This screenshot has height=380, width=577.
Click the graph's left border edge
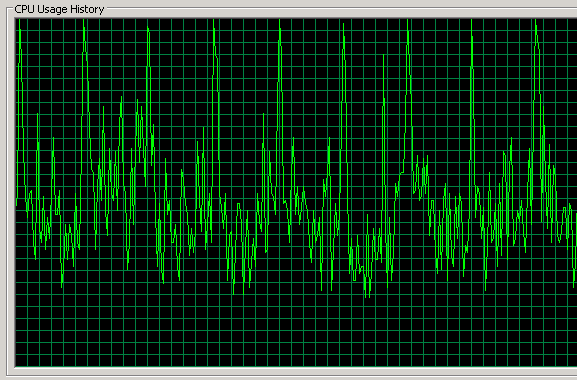15,192
